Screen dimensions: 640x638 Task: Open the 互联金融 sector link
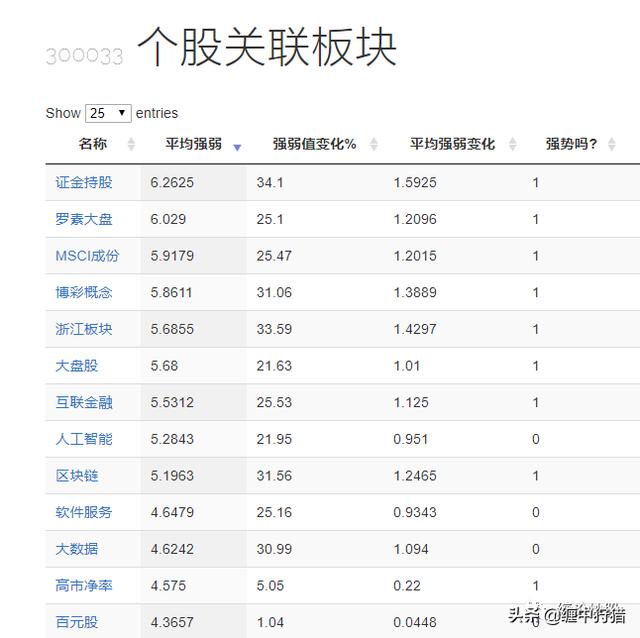(x=84, y=402)
